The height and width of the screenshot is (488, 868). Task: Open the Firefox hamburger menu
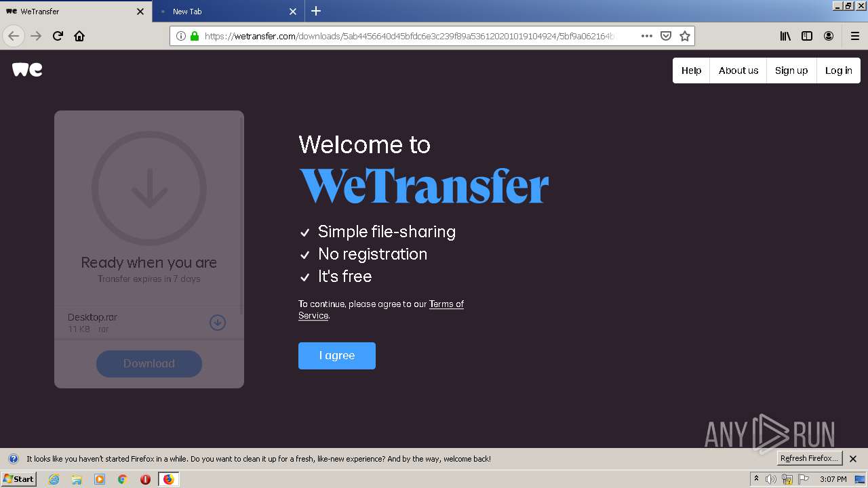pyautogui.click(x=855, y=36)
